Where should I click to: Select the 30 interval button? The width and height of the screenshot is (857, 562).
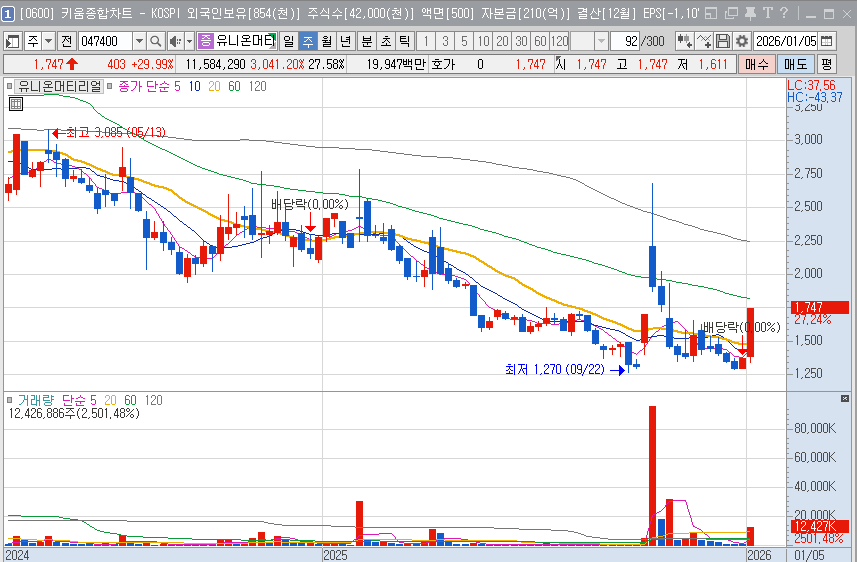521,41
